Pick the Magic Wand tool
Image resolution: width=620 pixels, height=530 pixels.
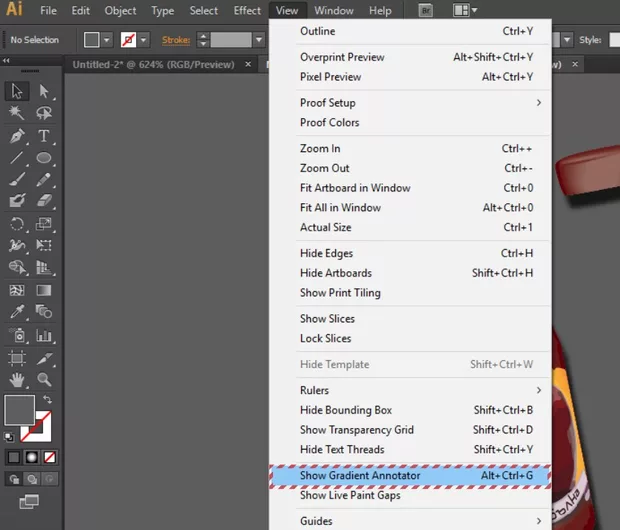tap(17, 114)
